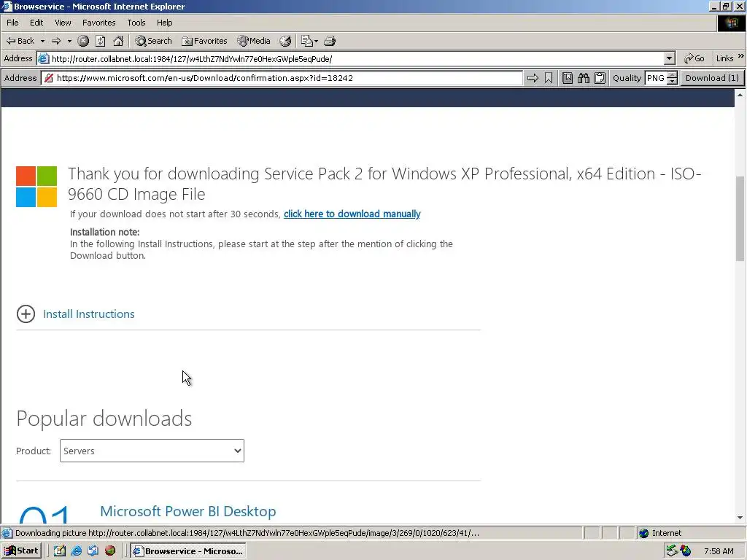
Task: Increase Quality with the up stepper
Action: tap(672, 75)
